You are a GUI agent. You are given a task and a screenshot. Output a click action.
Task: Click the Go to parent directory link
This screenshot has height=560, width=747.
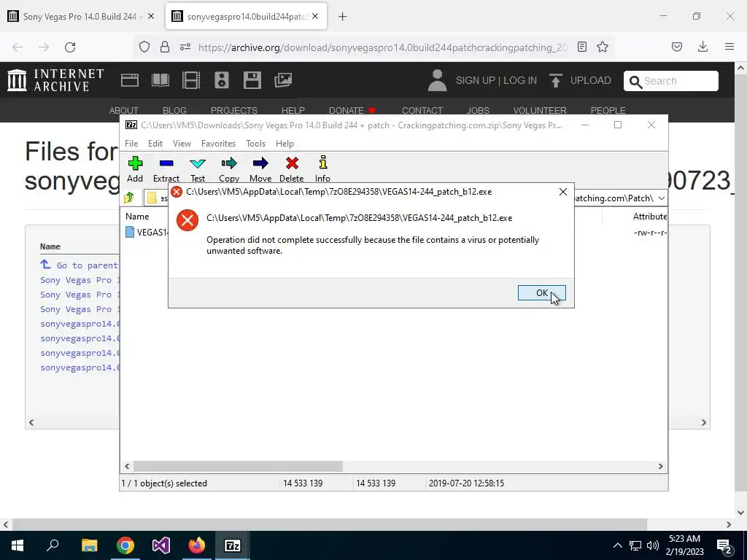coord(80,265)
